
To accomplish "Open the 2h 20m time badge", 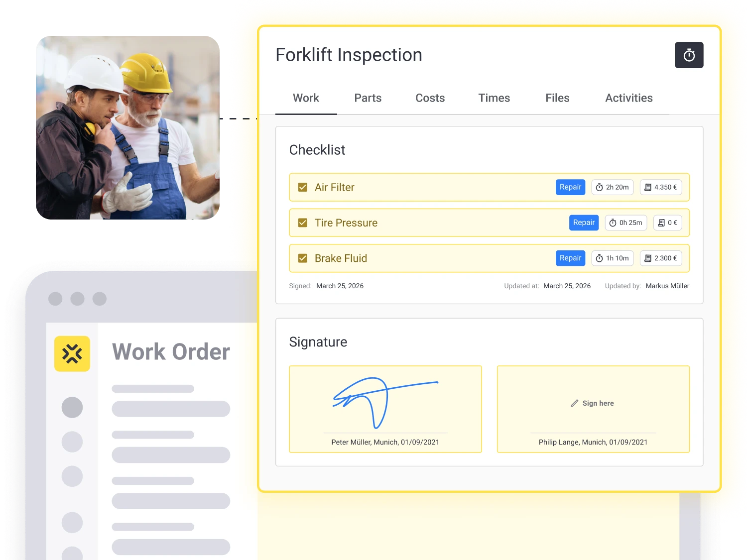I will coord(613,187).
